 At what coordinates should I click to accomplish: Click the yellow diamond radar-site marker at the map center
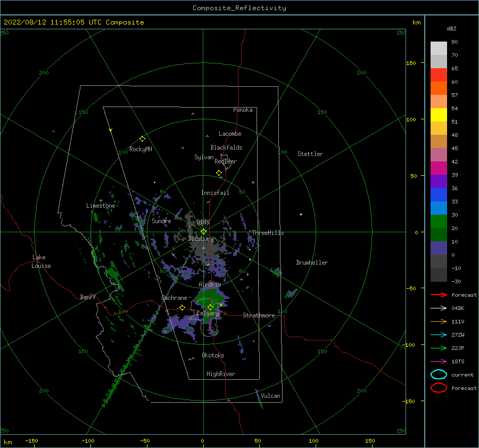(x=203, y=232)
